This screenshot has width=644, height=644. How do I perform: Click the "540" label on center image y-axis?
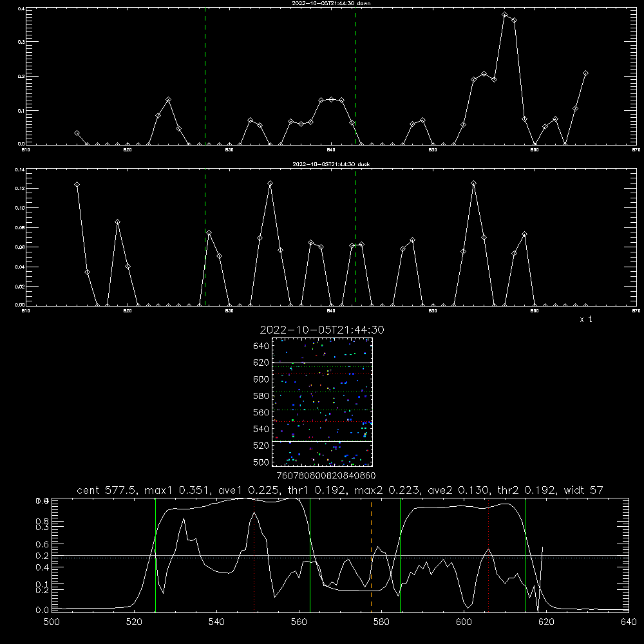coord(261,429)
